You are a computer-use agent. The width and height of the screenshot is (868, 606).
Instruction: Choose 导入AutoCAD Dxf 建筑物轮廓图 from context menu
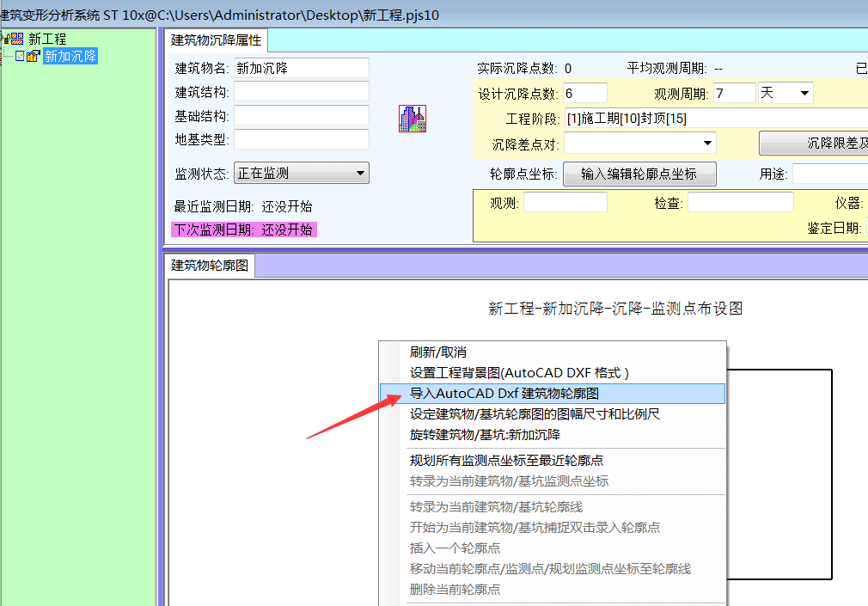[x=504, y=394]
